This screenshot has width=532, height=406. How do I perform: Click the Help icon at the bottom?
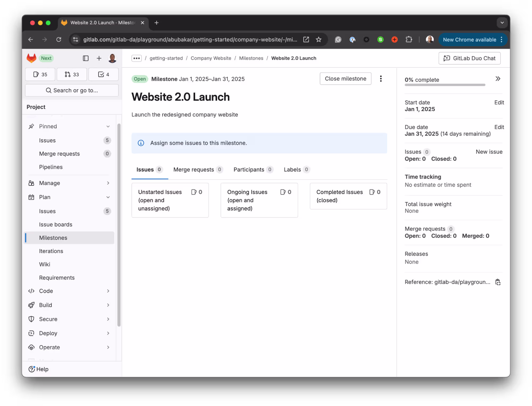(32, 369)
